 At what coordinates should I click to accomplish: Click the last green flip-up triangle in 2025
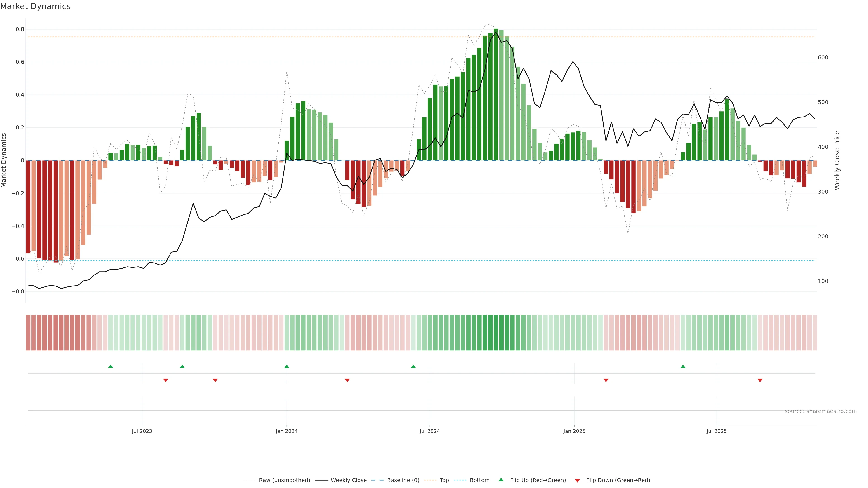tap(683, 366)
